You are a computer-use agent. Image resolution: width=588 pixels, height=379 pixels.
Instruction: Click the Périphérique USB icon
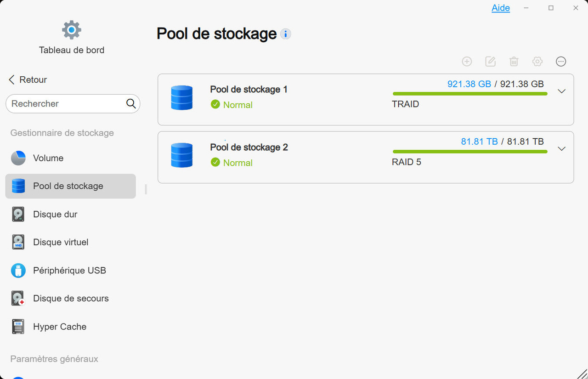pos(18,271)
